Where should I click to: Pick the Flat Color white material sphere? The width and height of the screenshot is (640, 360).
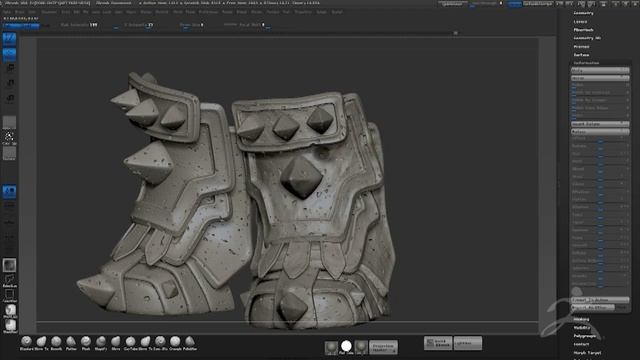(346, 347)
